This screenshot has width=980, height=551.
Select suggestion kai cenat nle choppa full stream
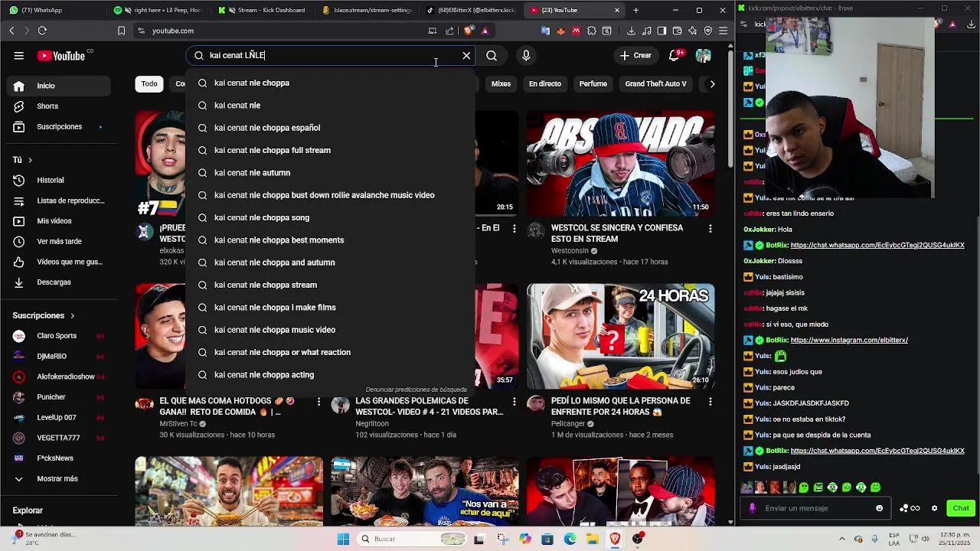330,150
